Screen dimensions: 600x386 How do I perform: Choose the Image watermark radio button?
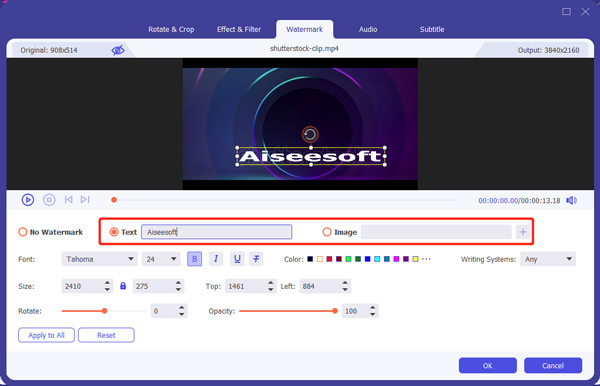coord(327,232)
